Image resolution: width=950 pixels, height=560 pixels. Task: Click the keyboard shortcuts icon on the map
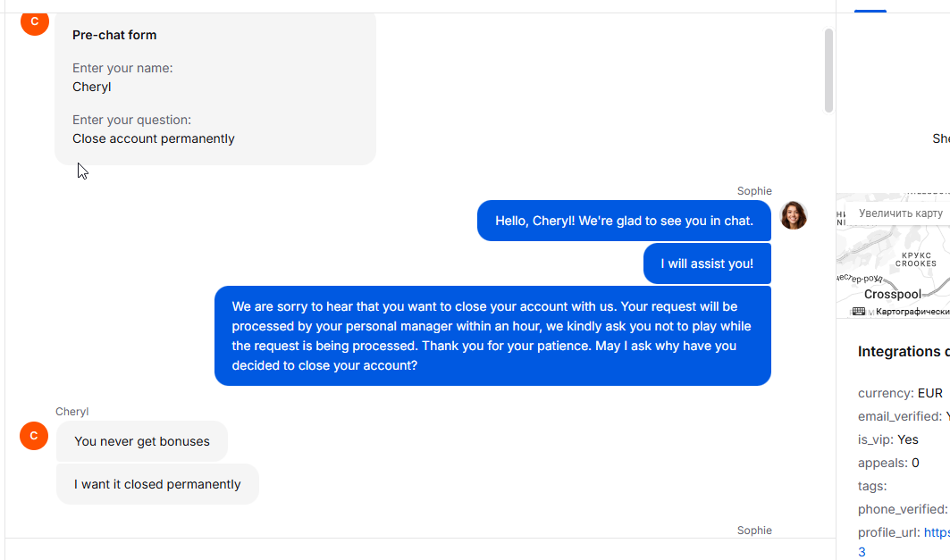tap(859, 312)
